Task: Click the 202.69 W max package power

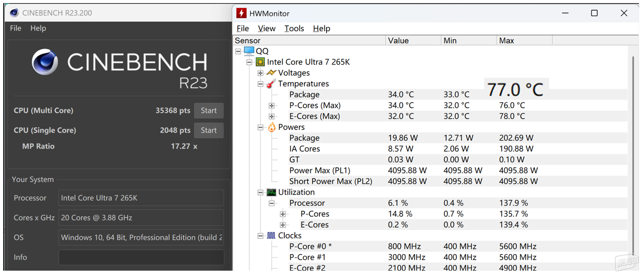Action: 516,138
